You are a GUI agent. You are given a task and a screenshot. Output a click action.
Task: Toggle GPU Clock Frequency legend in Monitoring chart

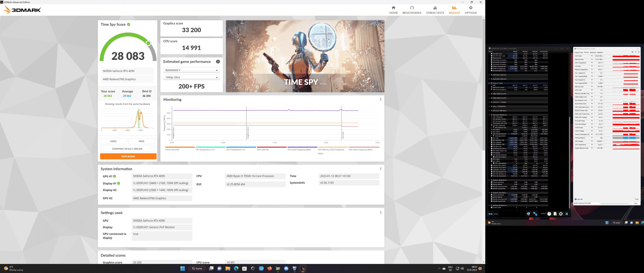click(364, 149)
